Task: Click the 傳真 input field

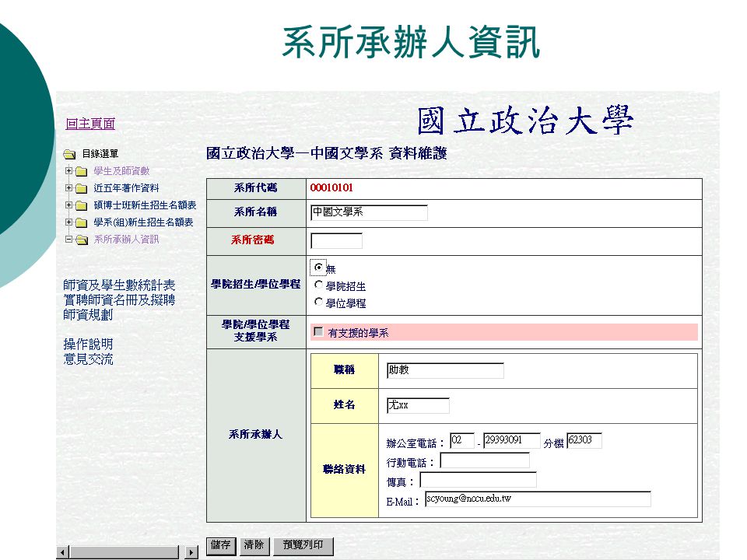Action: [x=478, y=480]
